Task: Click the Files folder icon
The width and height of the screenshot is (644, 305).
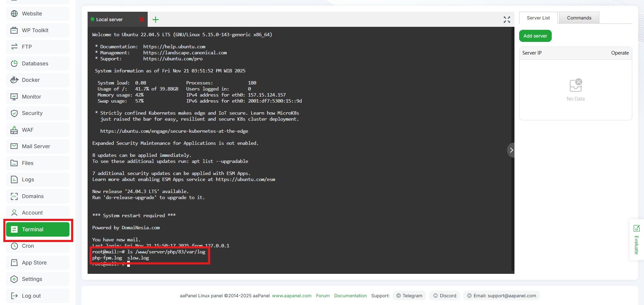Action: click(x=14, y=163)
